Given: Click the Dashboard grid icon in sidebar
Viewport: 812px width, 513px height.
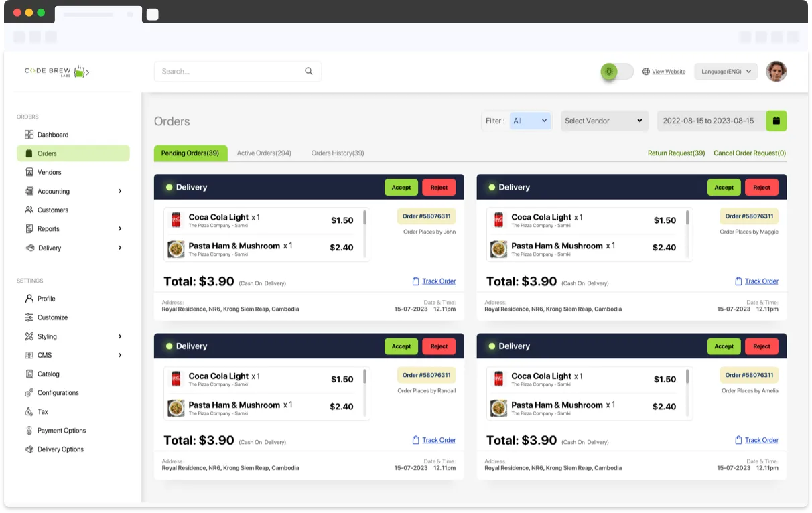Looking at the screenshot, I should coord(29,135).
